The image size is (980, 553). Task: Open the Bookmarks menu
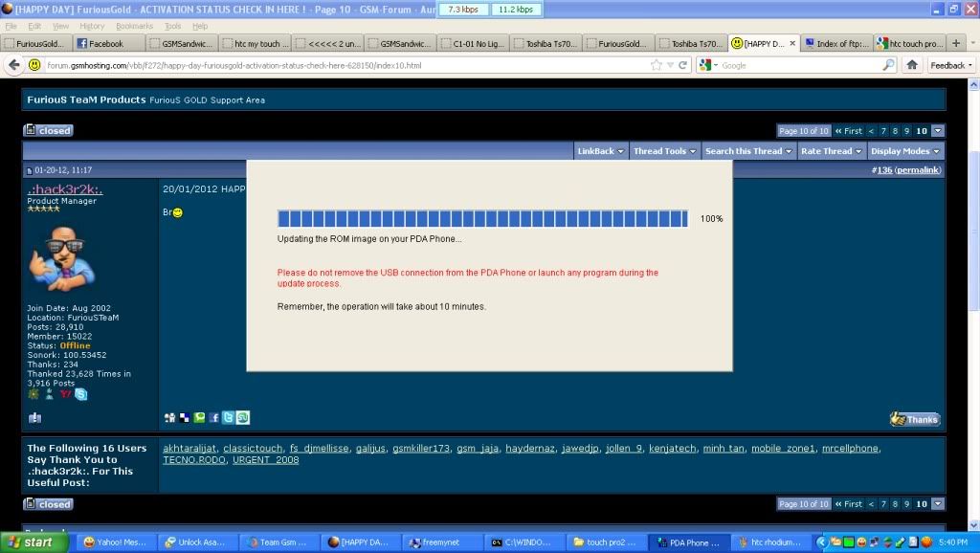pyautogui.click(x=134, y=26)
